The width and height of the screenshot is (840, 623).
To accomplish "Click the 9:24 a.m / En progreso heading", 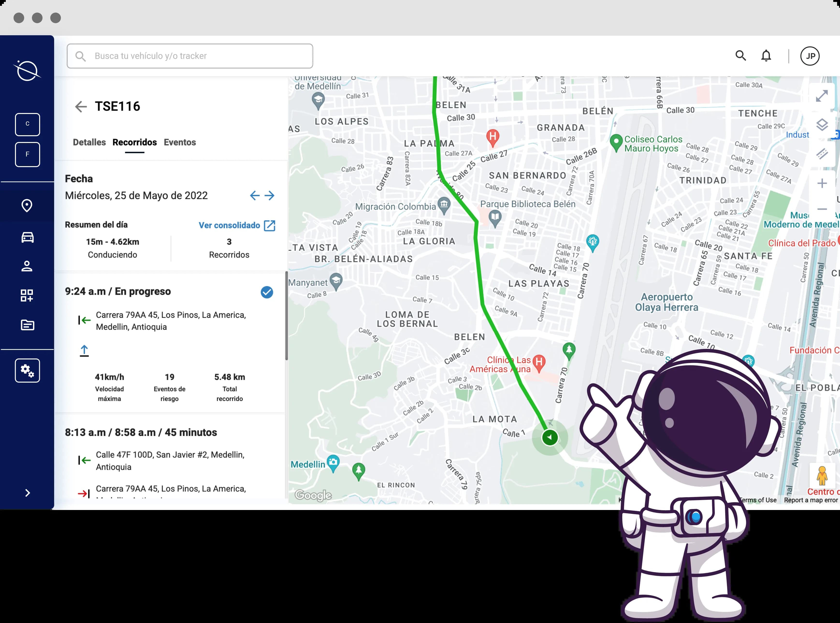I will click(118, 291).
